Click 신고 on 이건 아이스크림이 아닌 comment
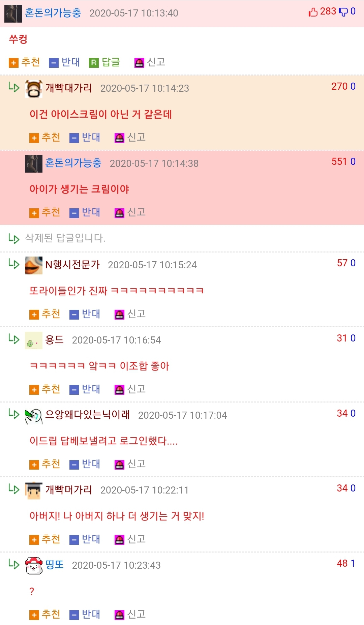Viewport: 364px width, 625px height. [x=130, y=138]
